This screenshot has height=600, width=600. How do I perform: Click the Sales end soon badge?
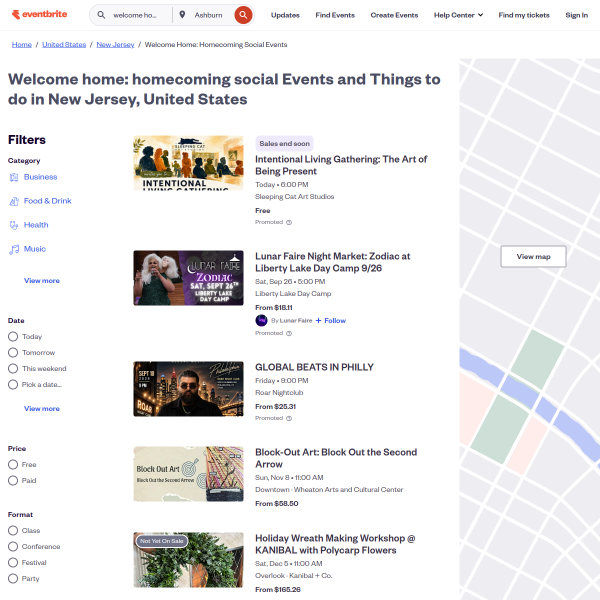284,143
